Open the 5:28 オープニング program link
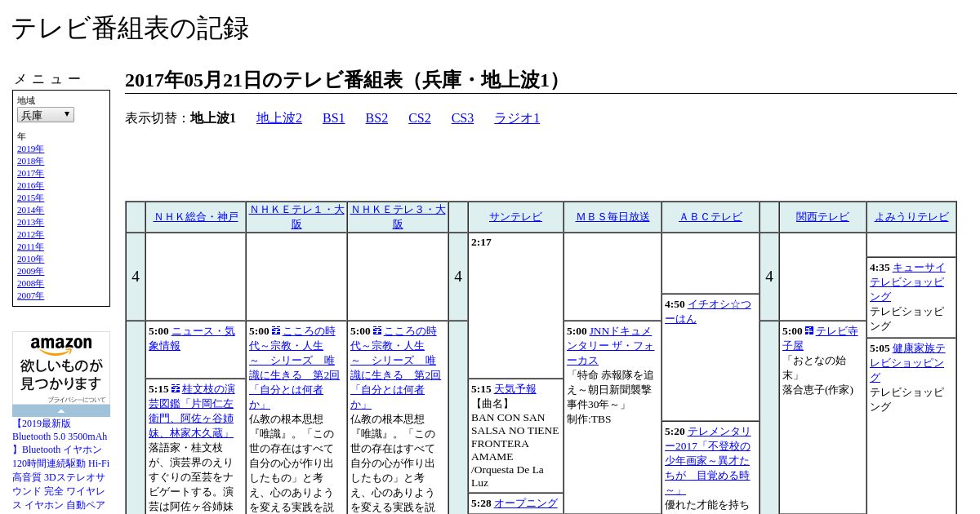 525,503
